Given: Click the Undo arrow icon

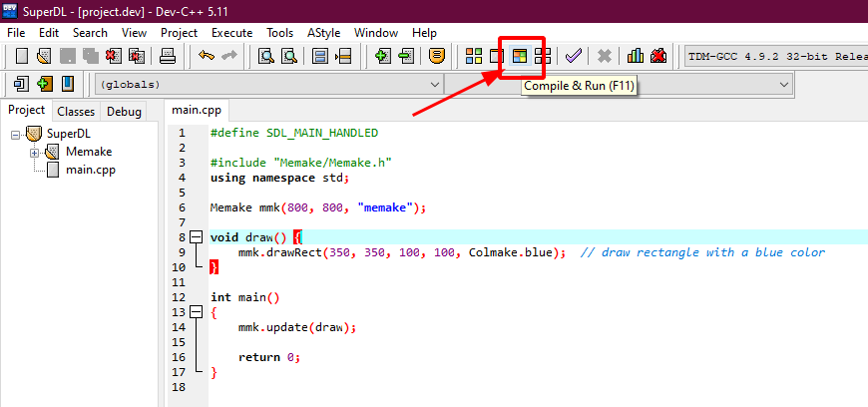Looking at the screenshot, I should point(207,56).
